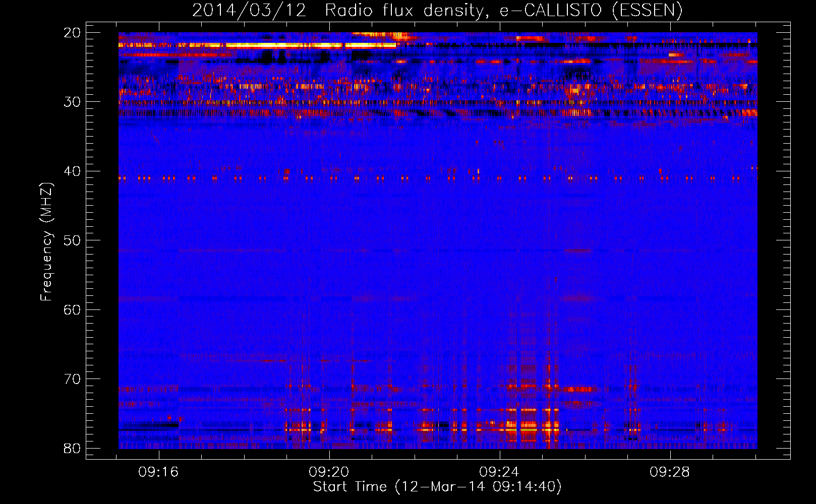Viewport: 816px width, 504px height.
Task: Click the 40 MHz frequency tick label
Action: pos(72,171)
